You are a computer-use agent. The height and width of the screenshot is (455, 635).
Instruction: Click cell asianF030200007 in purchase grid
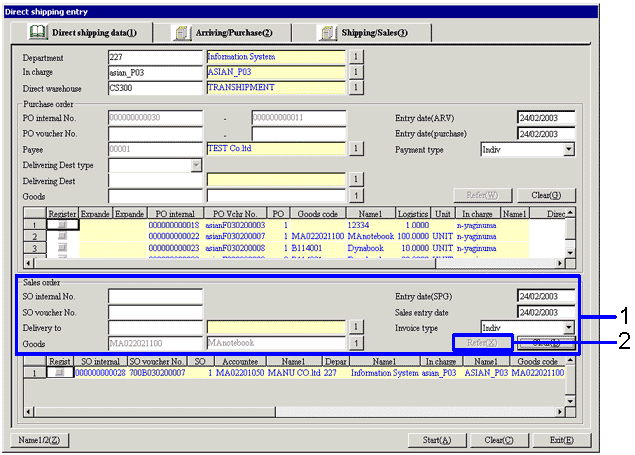[235, 236]
